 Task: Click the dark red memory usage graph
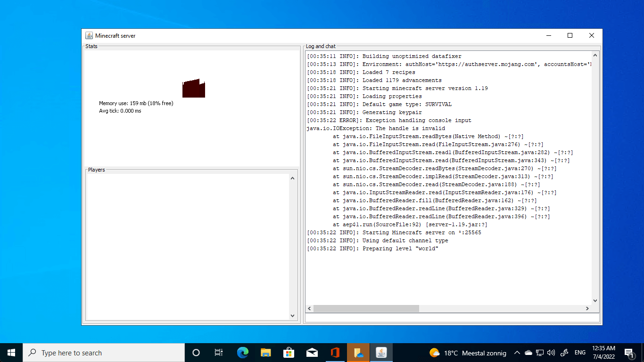point(194,88)
